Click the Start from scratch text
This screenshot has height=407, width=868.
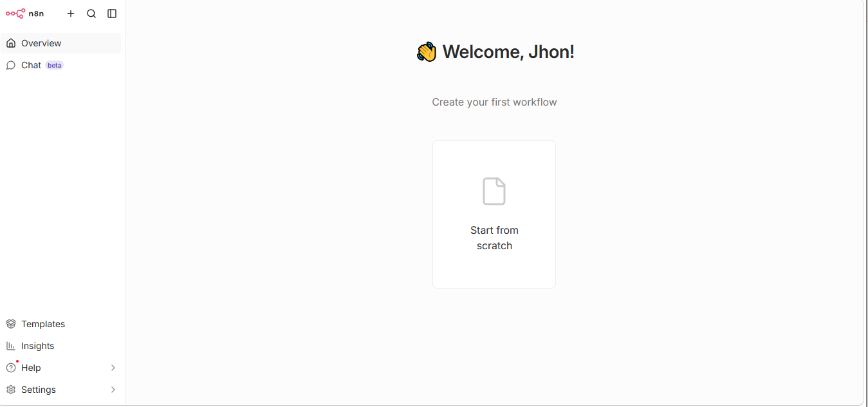click(494, 238)
